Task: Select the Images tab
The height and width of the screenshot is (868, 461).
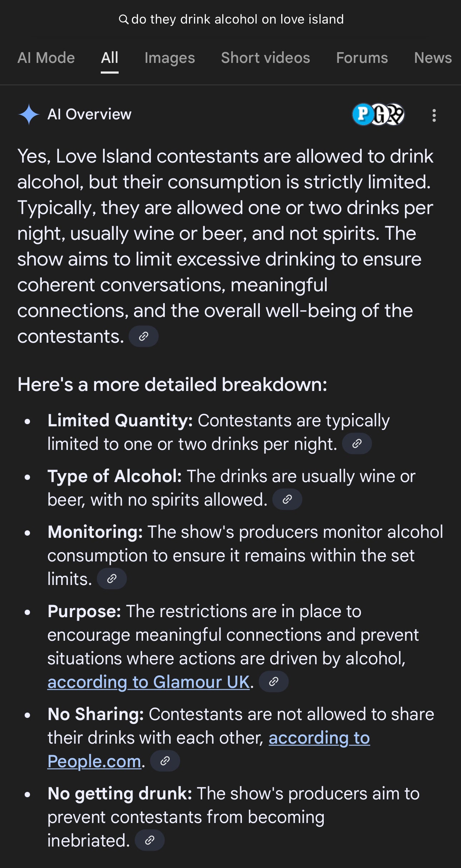Action: (170, 58)
